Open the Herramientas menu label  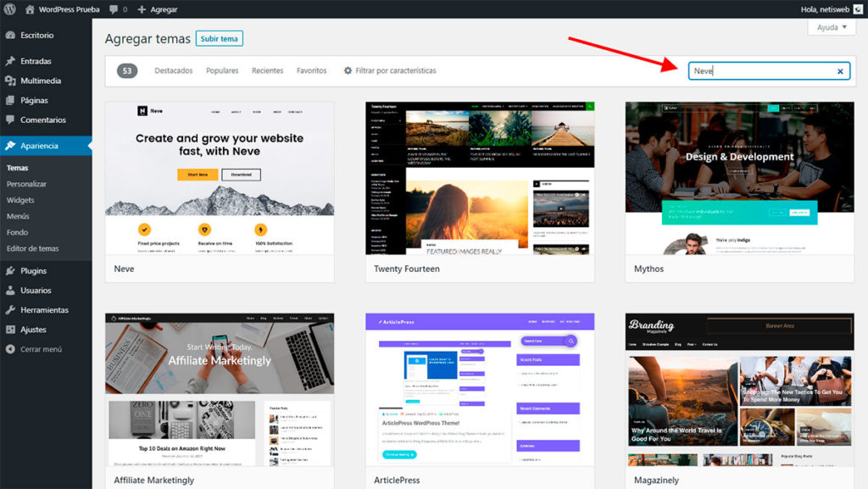click(x=45, y=310)
